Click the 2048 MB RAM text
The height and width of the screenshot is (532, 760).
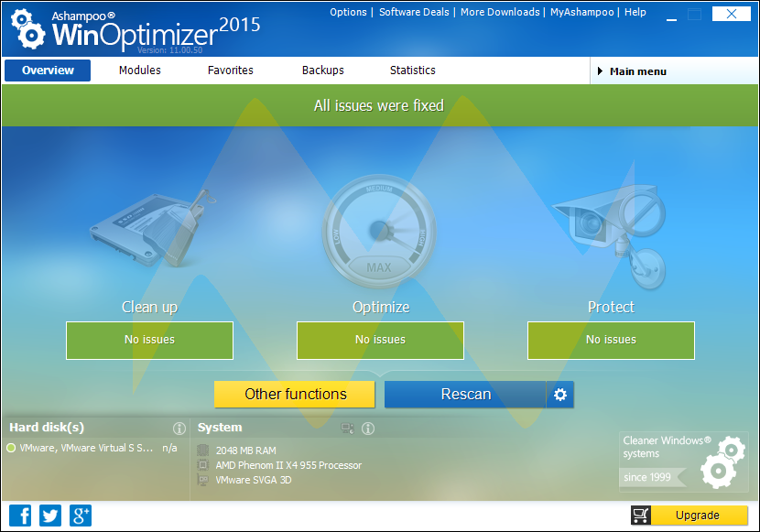[x=245, y=451]
